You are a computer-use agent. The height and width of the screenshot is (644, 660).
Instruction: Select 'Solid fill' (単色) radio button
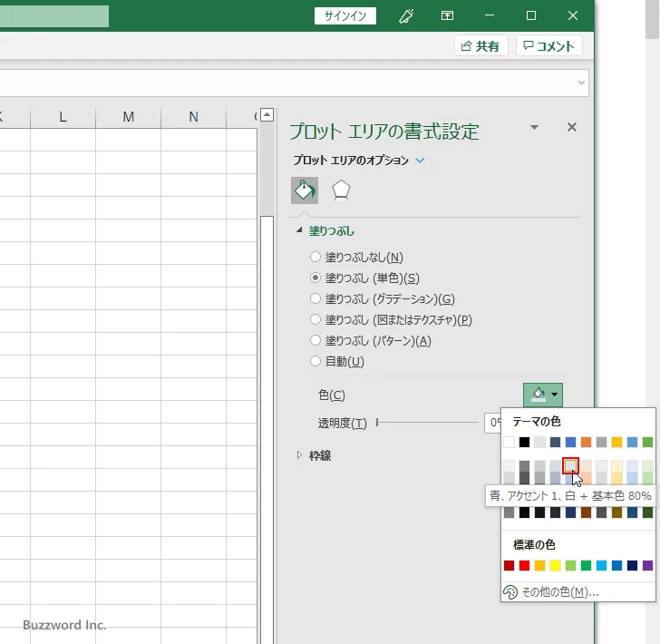coord(315,278)
